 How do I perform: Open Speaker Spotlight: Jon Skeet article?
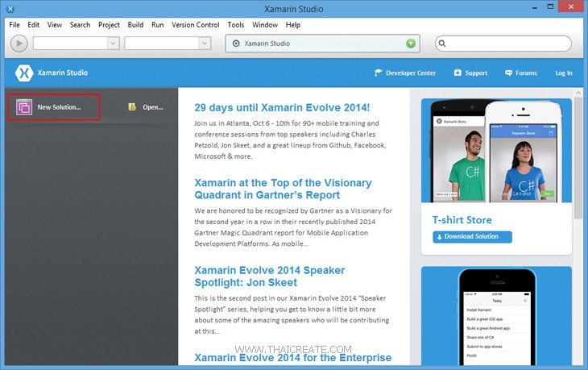click(x=270, y=276)
